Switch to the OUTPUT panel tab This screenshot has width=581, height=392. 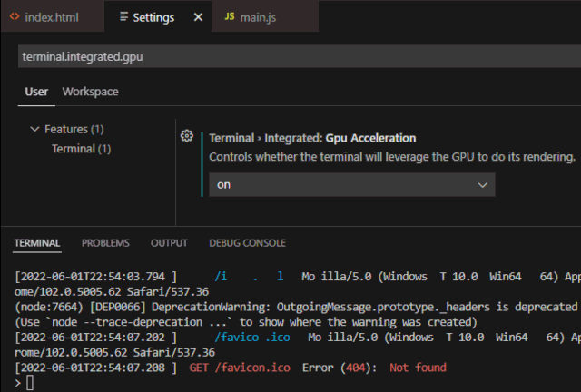[169, 243]
